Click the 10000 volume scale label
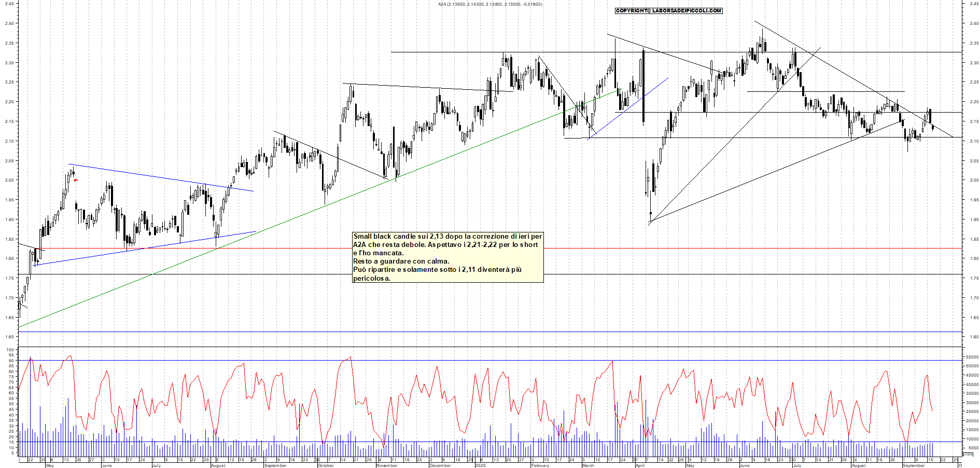 click(x=972, y=439)
